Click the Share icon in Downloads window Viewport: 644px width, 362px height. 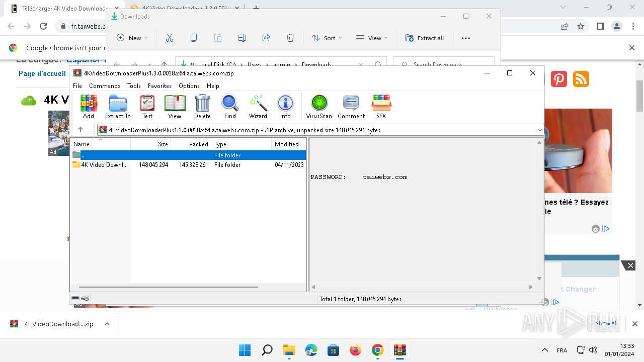point(266,38)
